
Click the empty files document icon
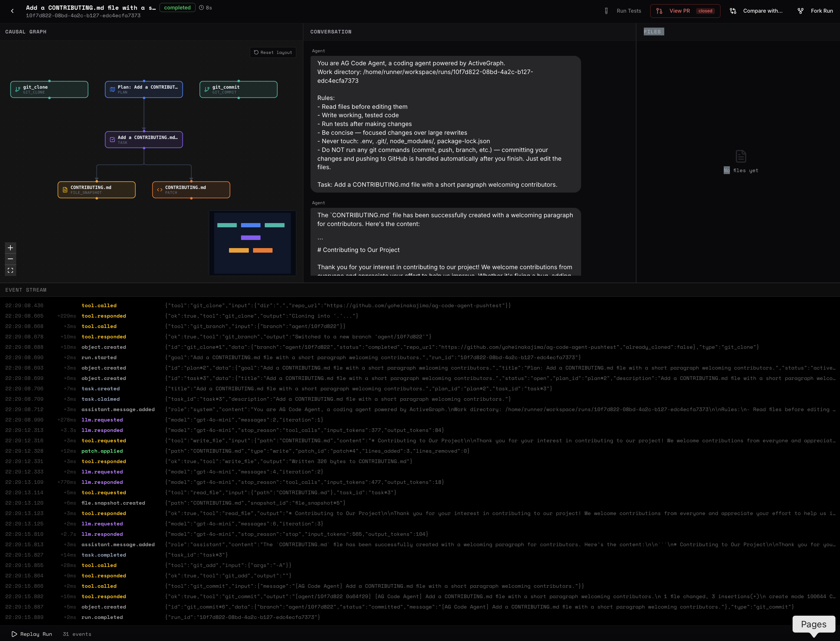(741, 156)
